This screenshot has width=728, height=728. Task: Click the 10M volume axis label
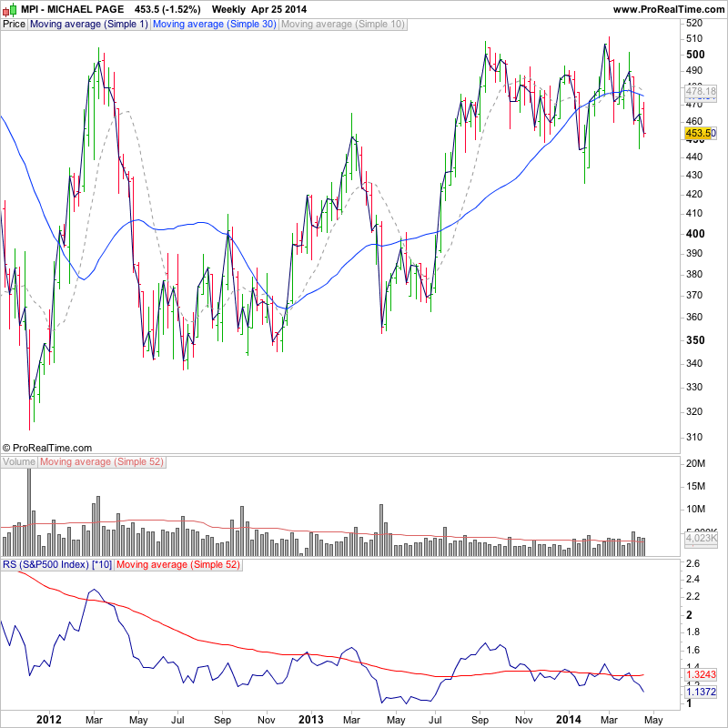(695, 509)
